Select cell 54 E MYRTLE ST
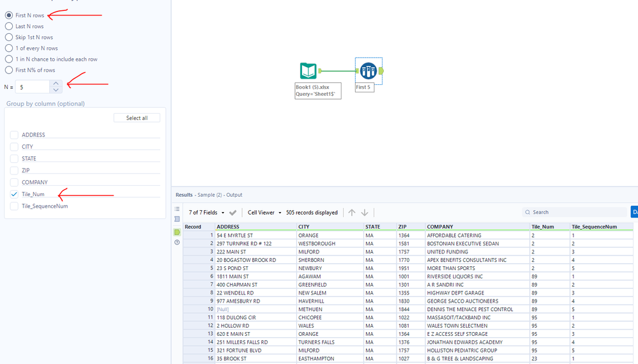 coord(256,235)
